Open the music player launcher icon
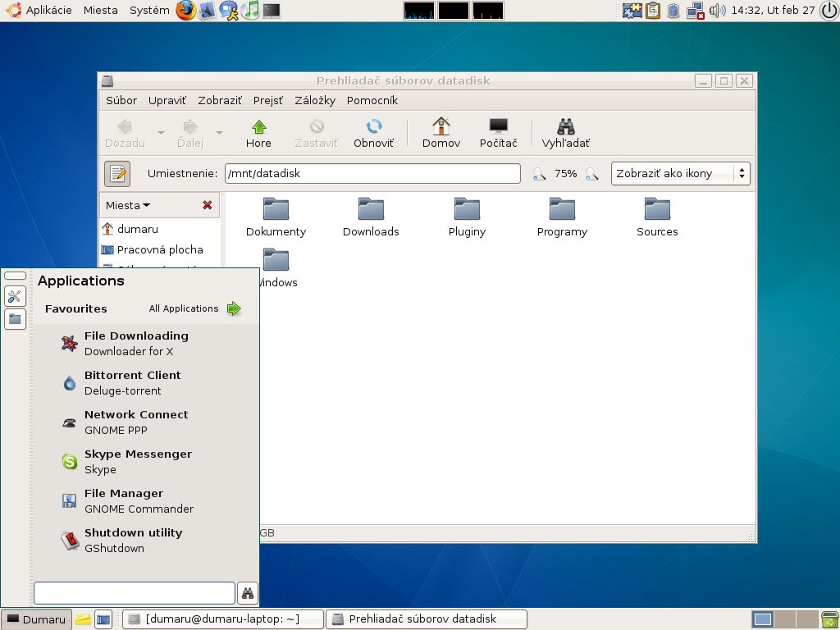Viewport: 840px width, 630px height. click(250, 10)
